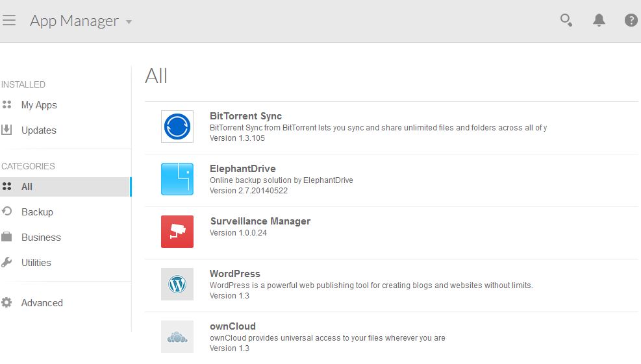Open the hamburger navigation menu
This screenshot has height=364, width=641.
point(8,20)
